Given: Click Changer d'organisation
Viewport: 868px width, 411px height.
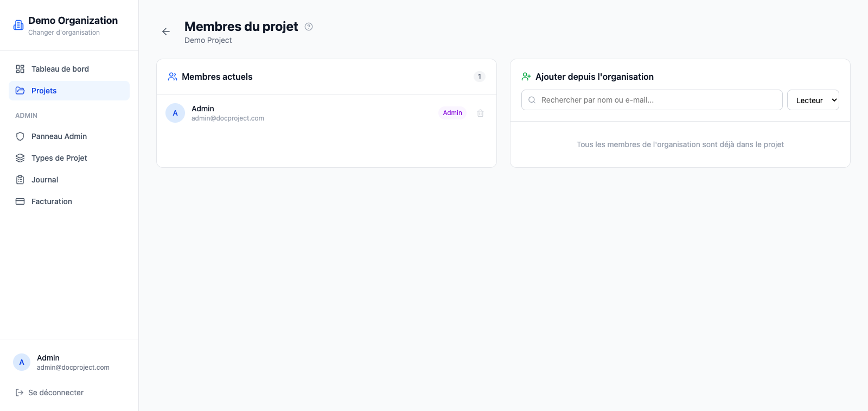Looking at the screenshot, I should point(64,33).
